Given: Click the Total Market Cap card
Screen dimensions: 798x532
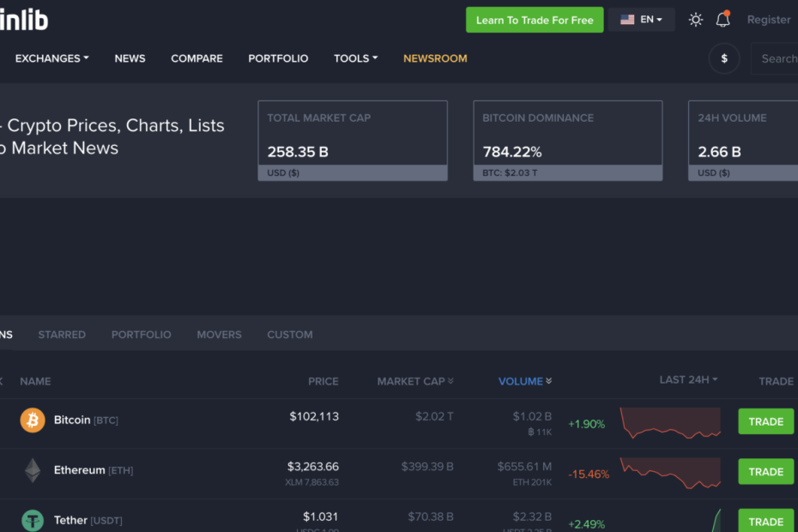Looking at the screenshot, I should pyautogui.click(x=353, y=141).
